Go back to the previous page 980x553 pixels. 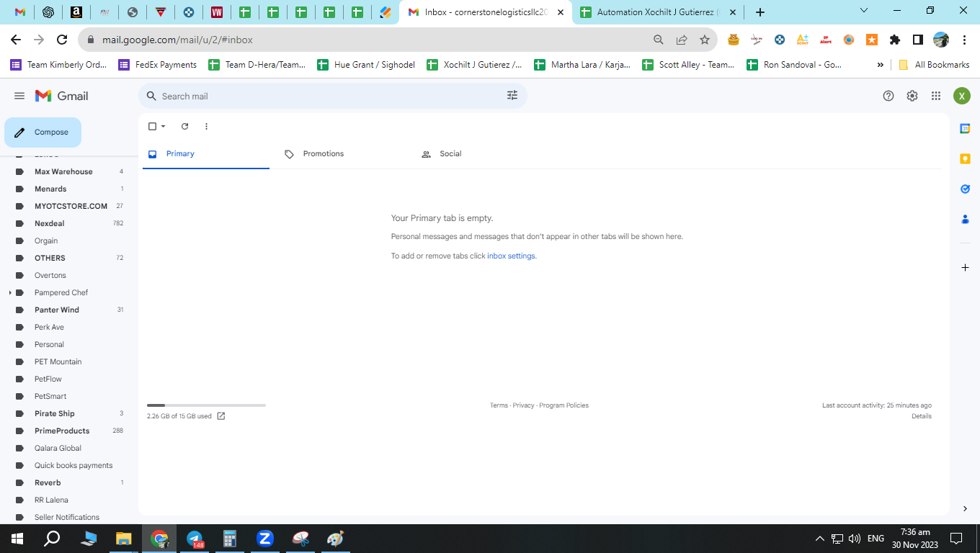tap(16, 40)
